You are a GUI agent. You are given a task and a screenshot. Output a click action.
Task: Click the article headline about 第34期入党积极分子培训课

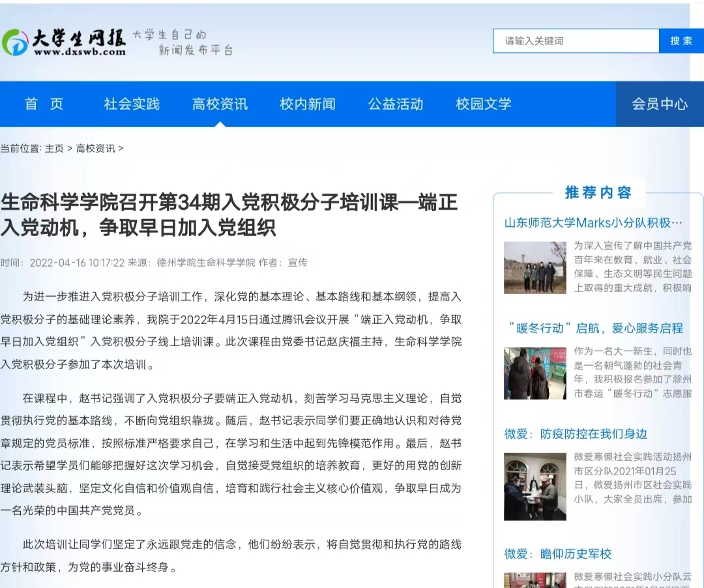point(228,214)
